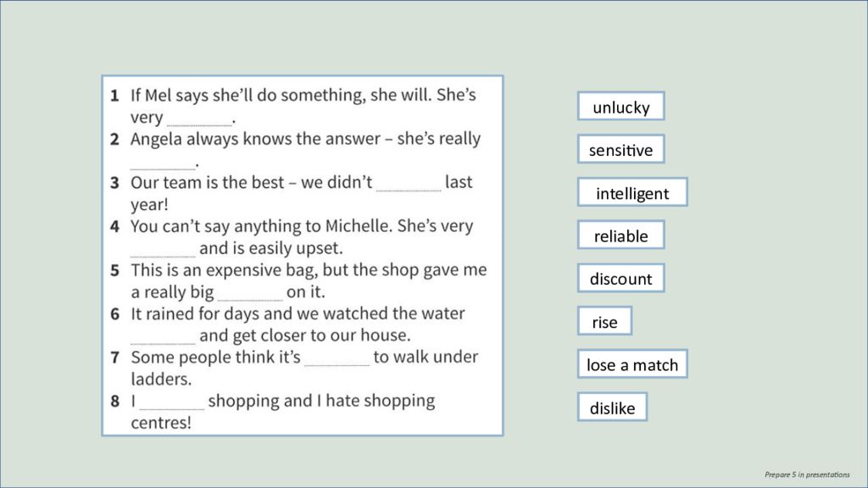Image resolution: width=868 pixels, height=488 pixels.
Task: Pick the 'reliable' word box
Action: 620,236
